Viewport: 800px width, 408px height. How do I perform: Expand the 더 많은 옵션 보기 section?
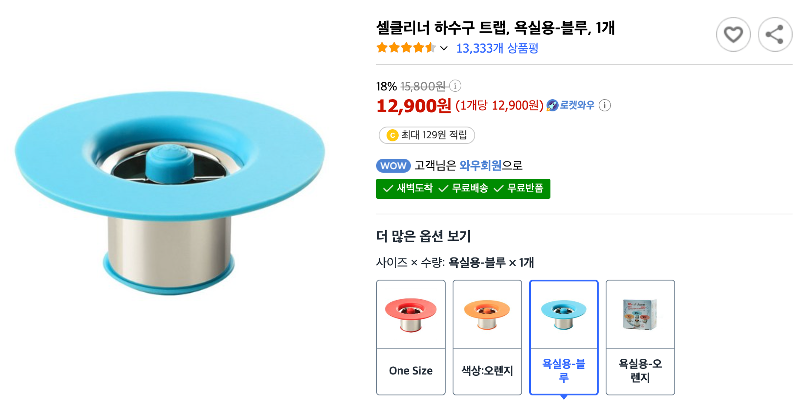[x=423, y=236]
